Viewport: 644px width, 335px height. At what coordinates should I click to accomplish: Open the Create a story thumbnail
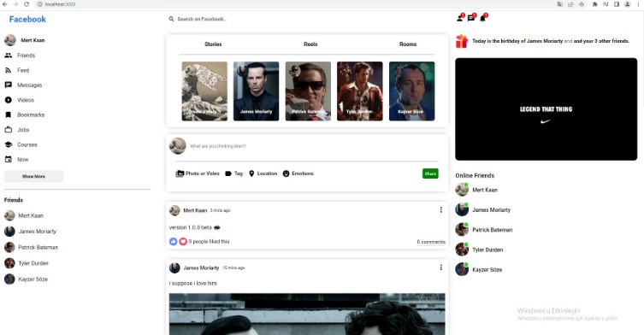click(x=204, y=91)
